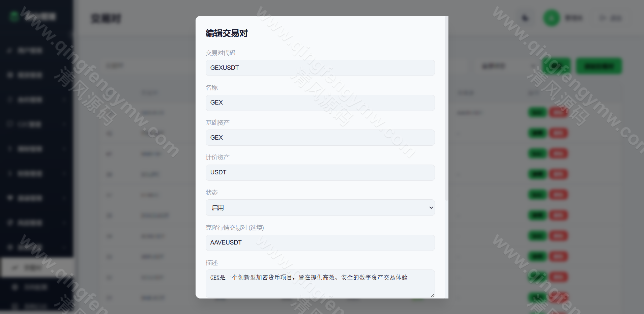Click the 克隆行情交易对 (选填) label
The height and width of the screenshot is (314, 644).
coord(235,228)
